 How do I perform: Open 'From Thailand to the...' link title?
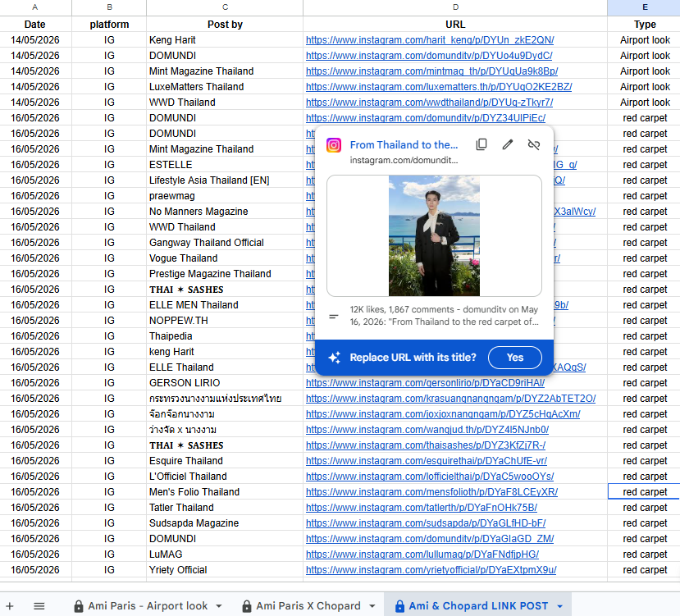pos(404,145)
